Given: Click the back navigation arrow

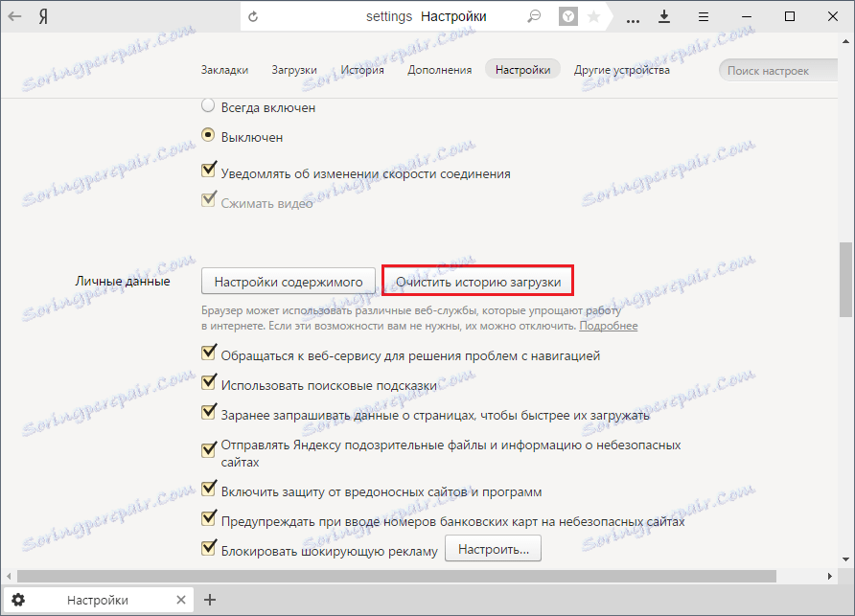Looking at the screenshot, I should point(13,16).
